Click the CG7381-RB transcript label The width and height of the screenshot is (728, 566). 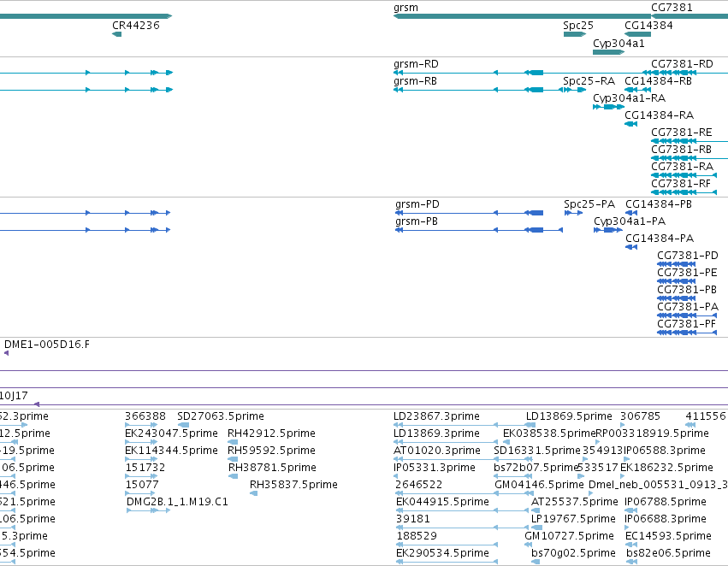(682, 150)
